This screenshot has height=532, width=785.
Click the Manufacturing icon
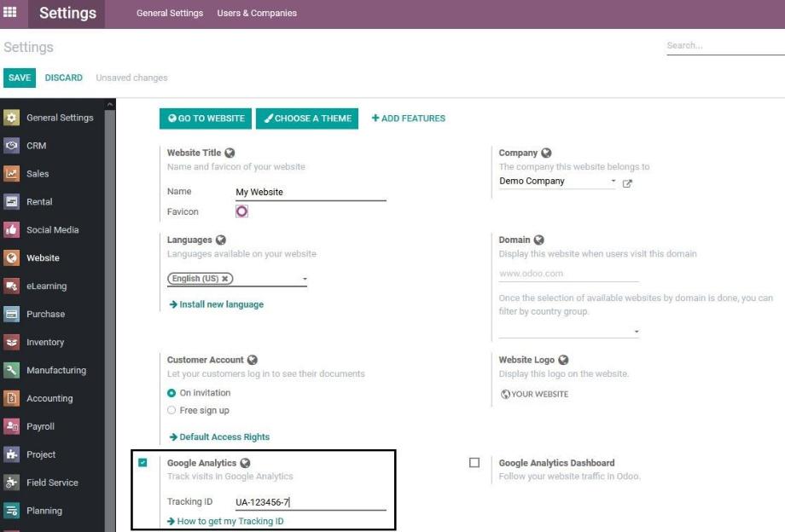[x=13, y=370]
